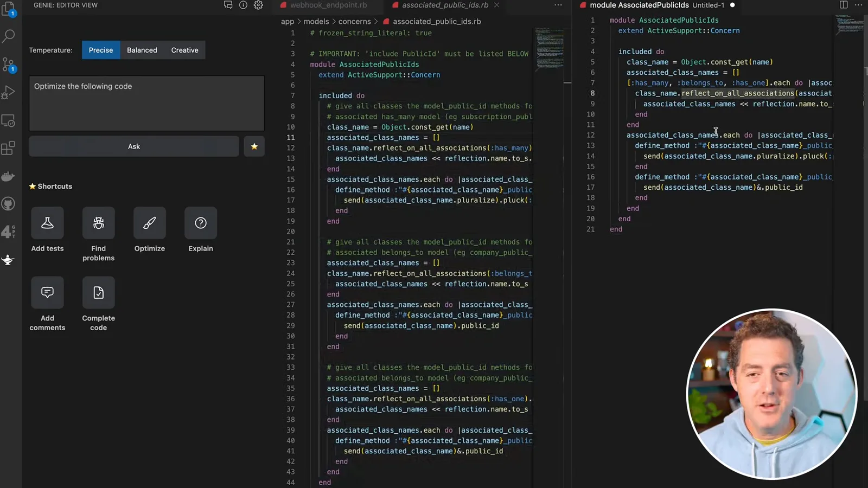Click the Genie conversation icon in header
Screen dimensions: 868x488
(x=228, y=5)
